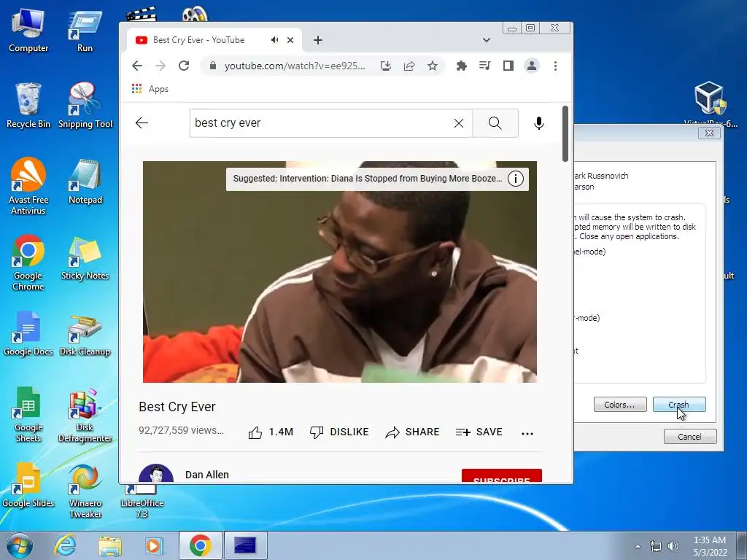
Task: Open the volume speaker tray icon
Action: (673, 546)
